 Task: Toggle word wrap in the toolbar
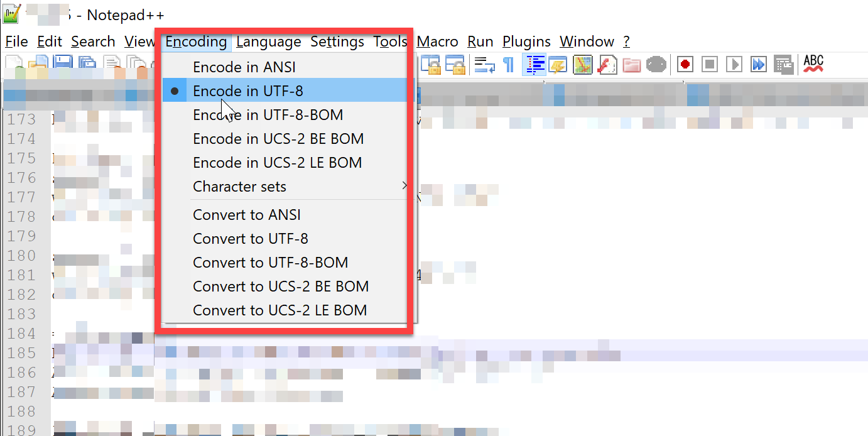click(484, 64)
